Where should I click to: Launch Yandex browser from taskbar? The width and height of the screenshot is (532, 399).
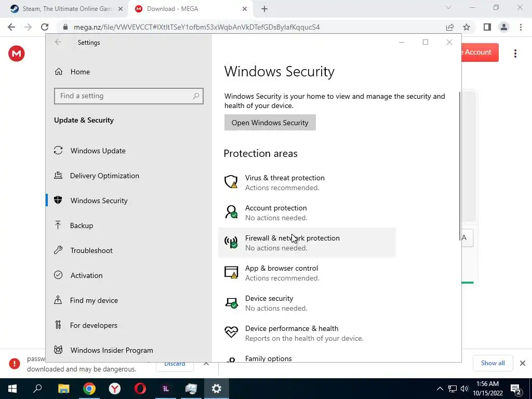(115, 389)
